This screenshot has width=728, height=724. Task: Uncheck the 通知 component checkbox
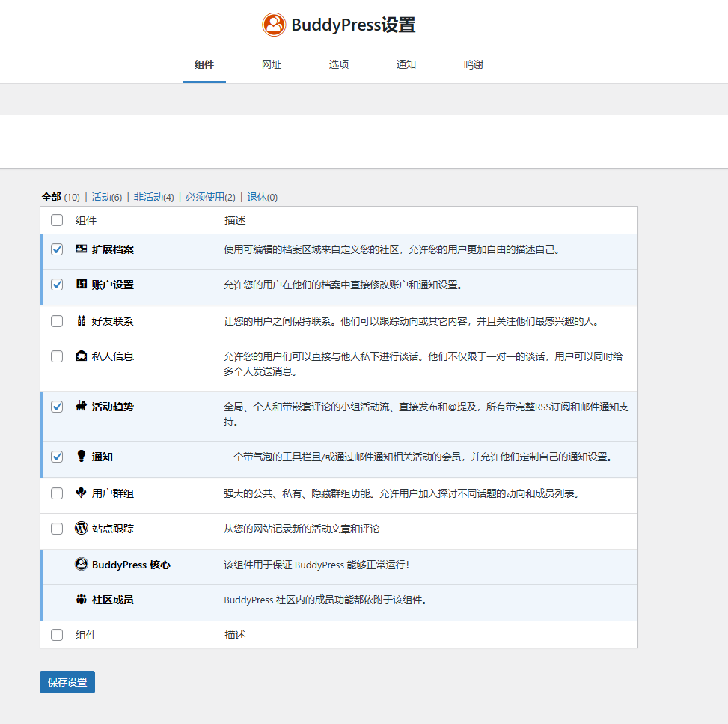coord(57,457)
